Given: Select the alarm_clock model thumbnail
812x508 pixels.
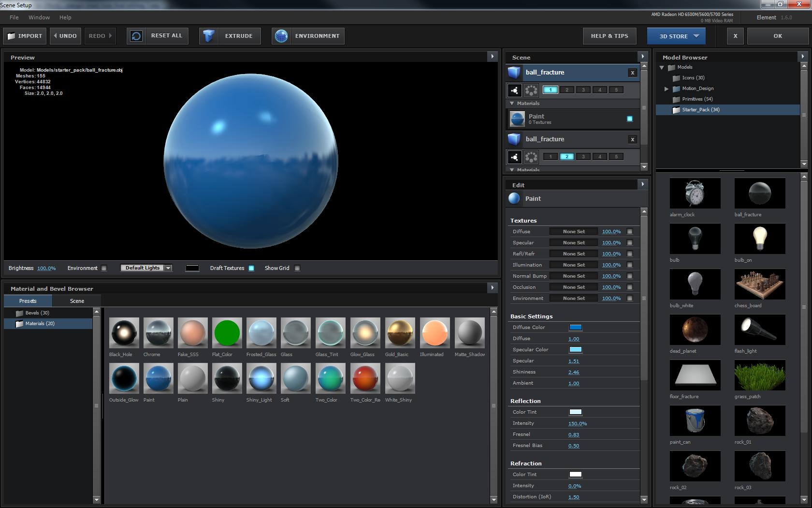Looking at the screenshot, I should click(695, 193).
